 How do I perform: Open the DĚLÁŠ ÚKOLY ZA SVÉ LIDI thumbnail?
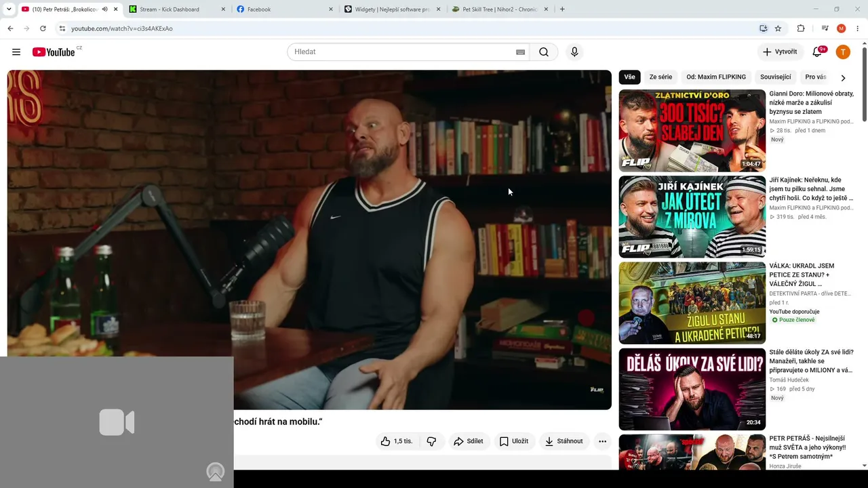coord(692,388)
